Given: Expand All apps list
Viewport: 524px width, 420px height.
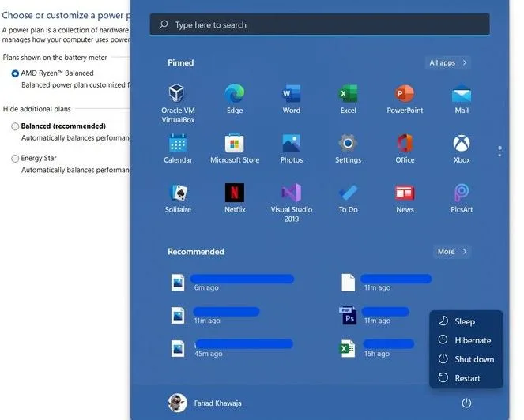Looking at the screenshot, I should coord(448,63).
